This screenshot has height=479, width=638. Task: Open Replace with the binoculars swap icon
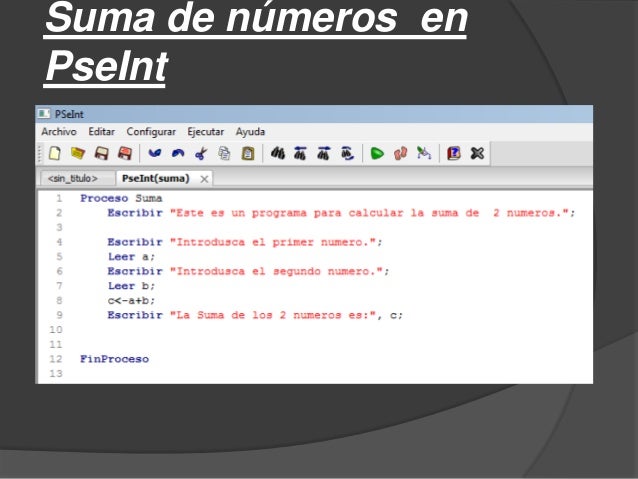pos(347,153)
